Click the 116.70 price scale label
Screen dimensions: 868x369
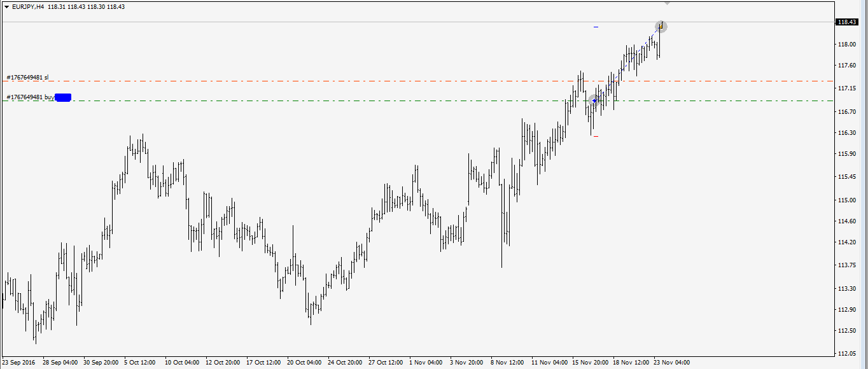pos(846,112)
